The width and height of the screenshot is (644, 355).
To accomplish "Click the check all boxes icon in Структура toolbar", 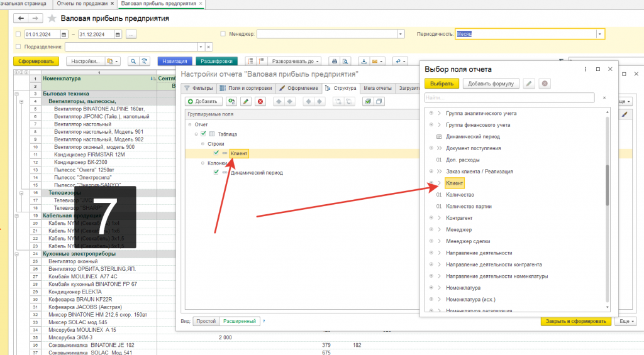I will coord(367,101).
